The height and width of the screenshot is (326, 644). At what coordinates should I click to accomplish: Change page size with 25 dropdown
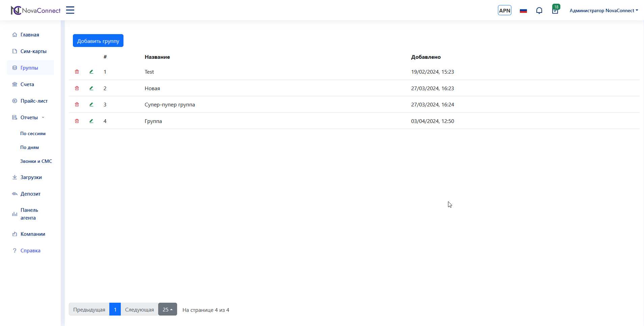[167, 309]
